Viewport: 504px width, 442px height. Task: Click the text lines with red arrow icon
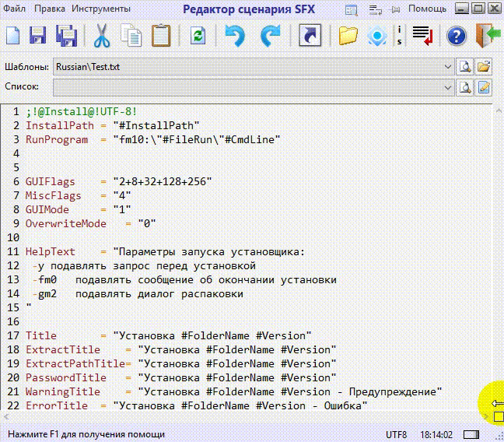422,35
